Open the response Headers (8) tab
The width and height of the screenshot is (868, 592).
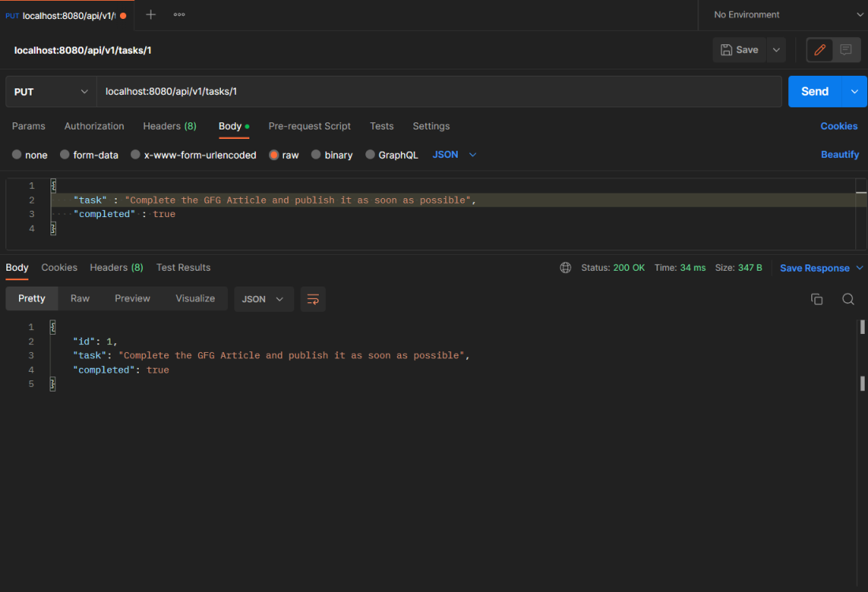pyautogui.click(x=117, y=268)
